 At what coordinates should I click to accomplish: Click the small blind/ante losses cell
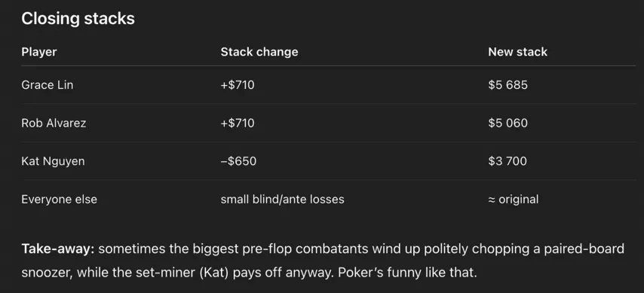282,200
